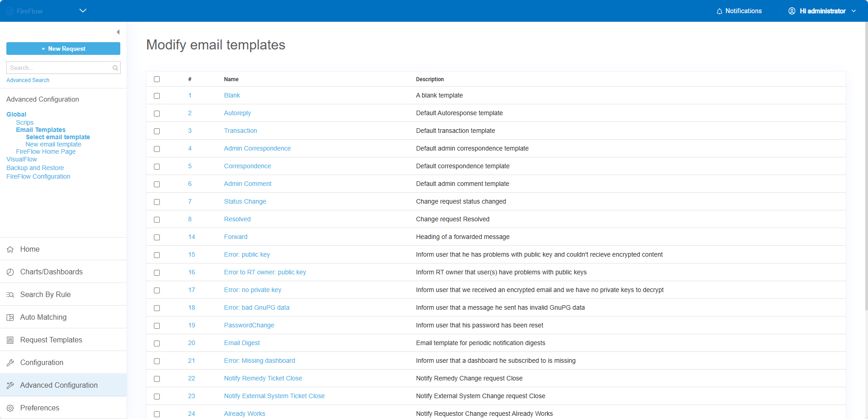The width and height of the screenshot is (868, 419).
Task: Open Advanced Configuration in the sidebar menu
Action: tap(59, 385)
